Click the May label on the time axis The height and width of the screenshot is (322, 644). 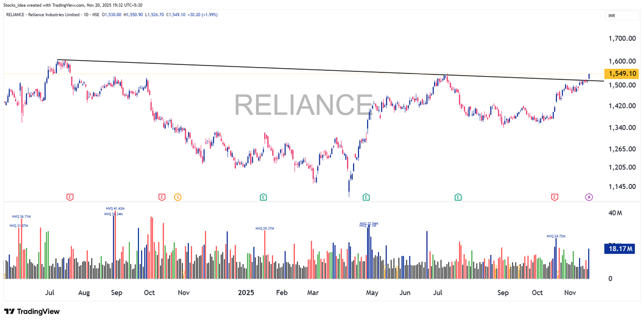tap(372, 292)
